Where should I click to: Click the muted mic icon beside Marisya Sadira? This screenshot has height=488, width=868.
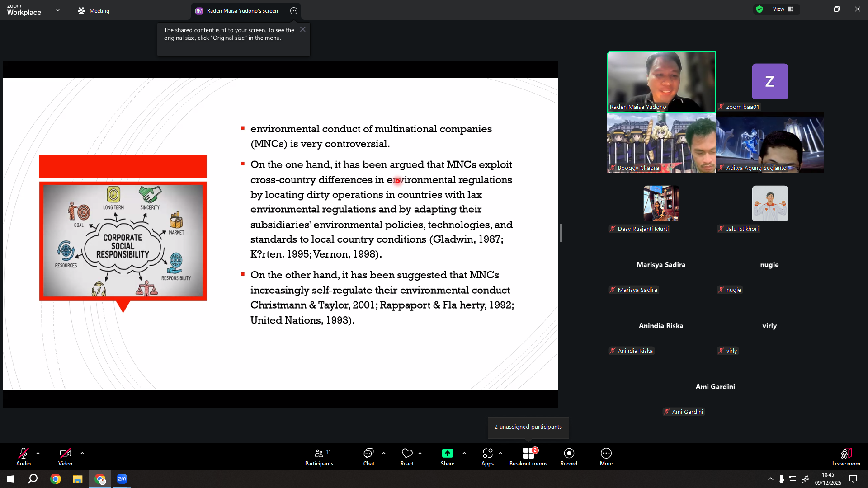(612, 290)
